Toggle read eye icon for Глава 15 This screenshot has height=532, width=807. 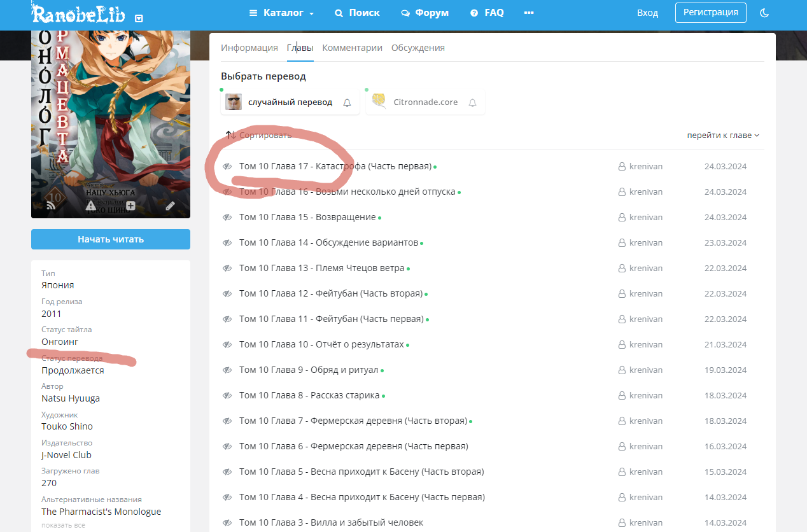pos(227,217)
